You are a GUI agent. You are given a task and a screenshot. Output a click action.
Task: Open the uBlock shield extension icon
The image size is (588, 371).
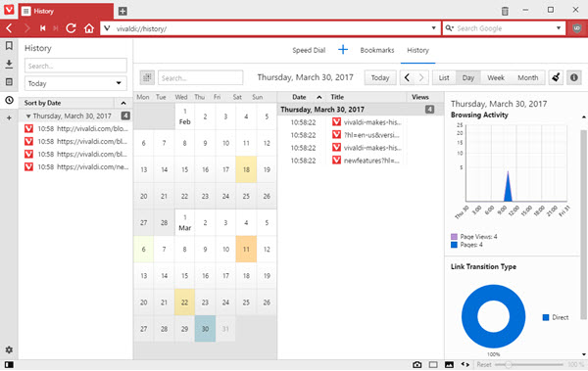577,28
